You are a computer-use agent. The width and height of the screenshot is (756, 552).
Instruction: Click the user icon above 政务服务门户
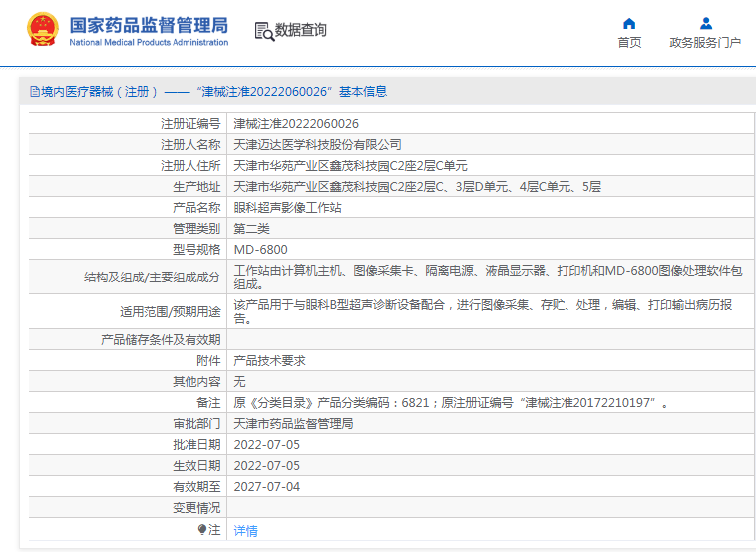705,23
